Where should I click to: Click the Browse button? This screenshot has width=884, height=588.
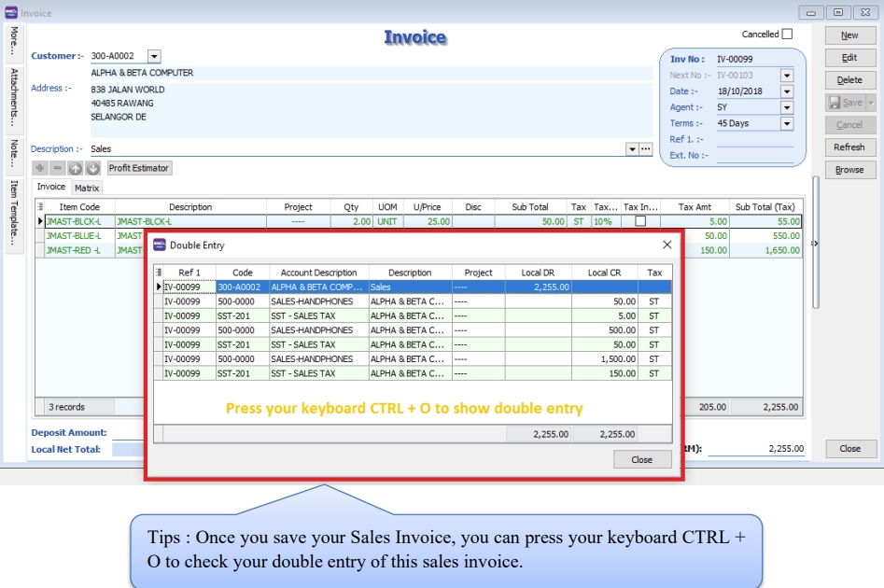849,170
